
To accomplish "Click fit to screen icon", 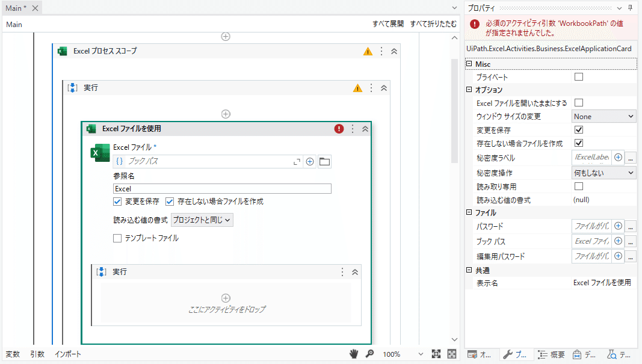I will point(436,354).
